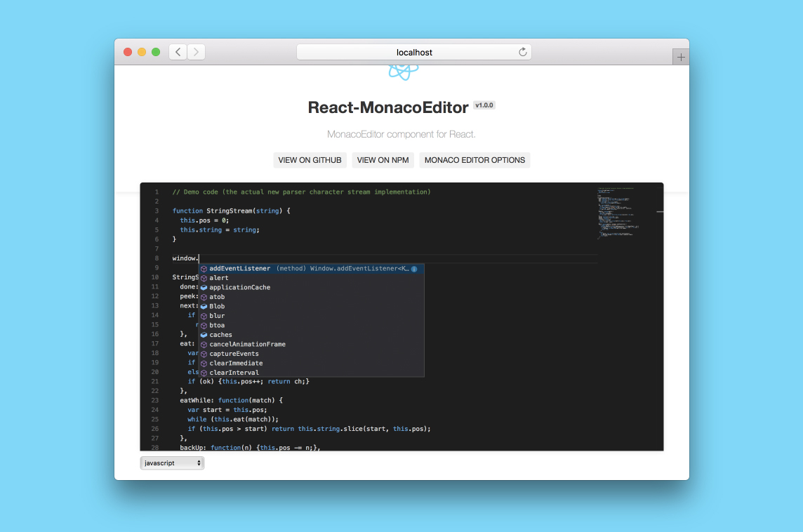Choose clearImmediate from the autocomplete list
Image resolution: width=803 pixels, height=532 pixels.
click(312, 363)
